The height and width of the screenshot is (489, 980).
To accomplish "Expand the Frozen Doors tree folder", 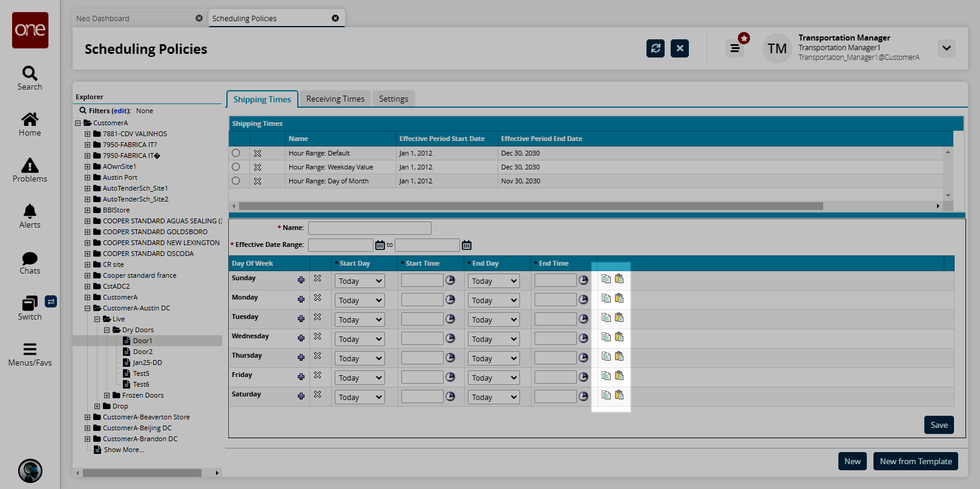I will (107, 395).
